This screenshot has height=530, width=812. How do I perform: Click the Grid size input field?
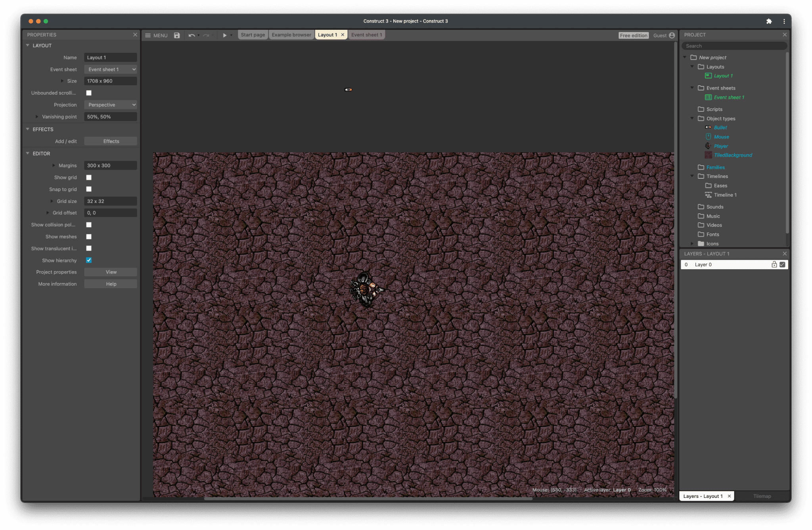(111, 201)
